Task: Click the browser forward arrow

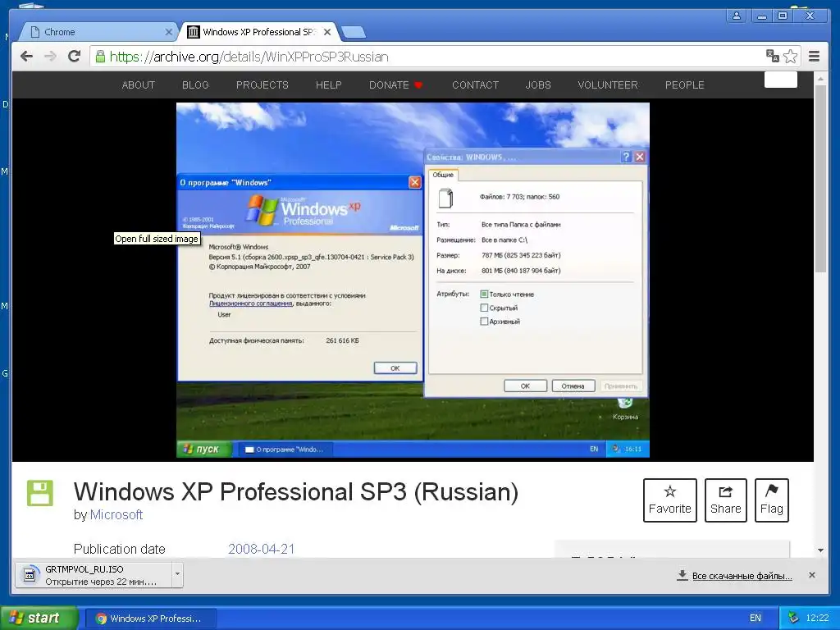Action: point(50,57)
